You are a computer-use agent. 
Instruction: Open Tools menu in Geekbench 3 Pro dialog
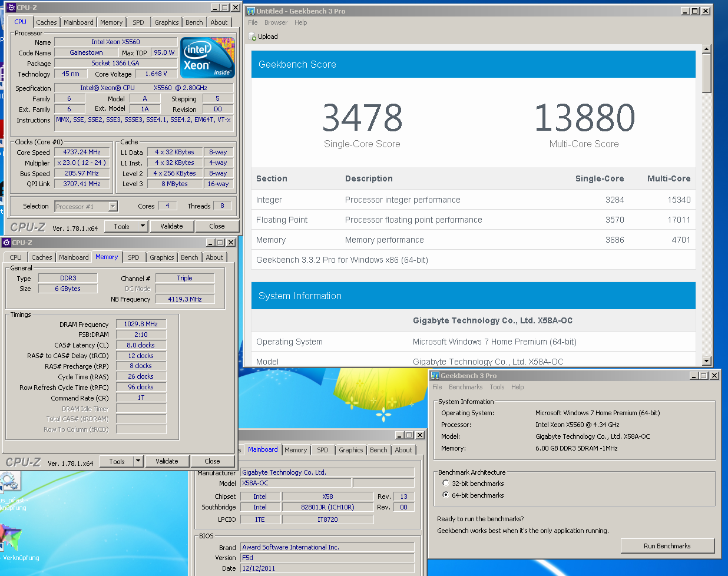point(497,387)
